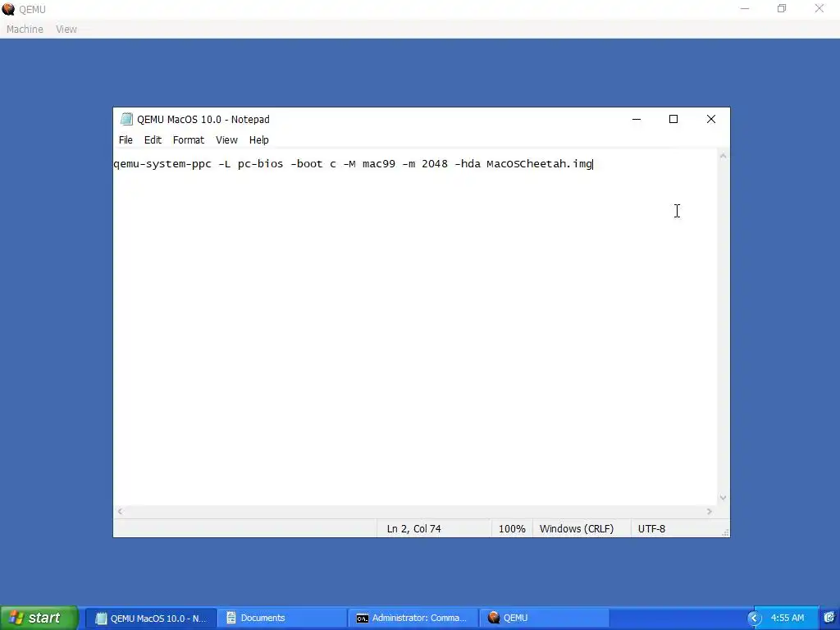Open Notepad's File menu
The image size is (840, 630).
click(126, 139)
